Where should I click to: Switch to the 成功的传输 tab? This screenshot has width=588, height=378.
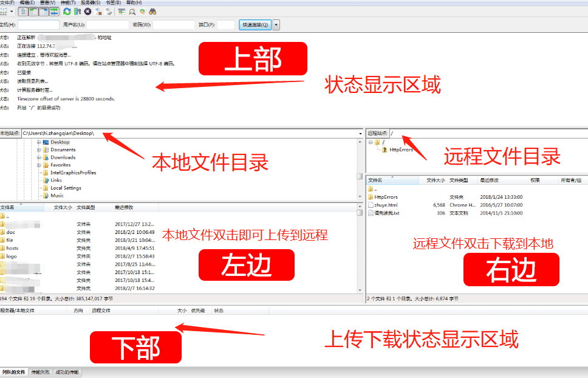click(67, 373)
